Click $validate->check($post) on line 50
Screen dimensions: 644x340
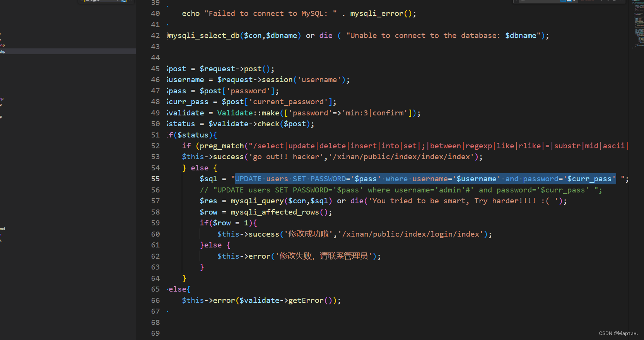click(x=259, y=124)
